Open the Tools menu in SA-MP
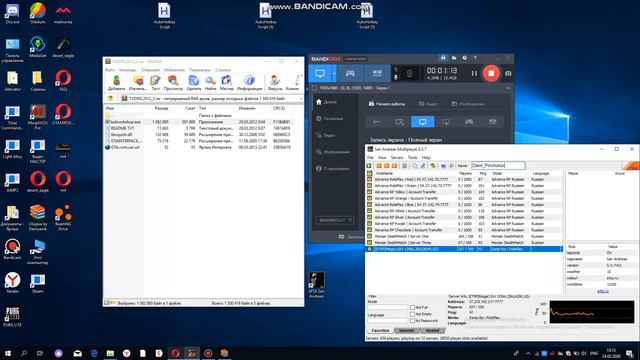The height and width of the screenshot is (360, 640). [413, 157]
